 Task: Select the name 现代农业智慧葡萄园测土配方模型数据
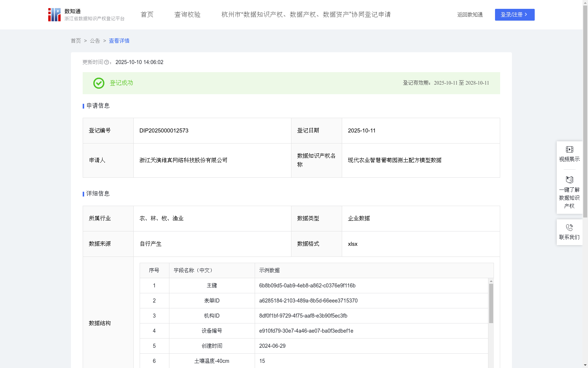[395, 160]
